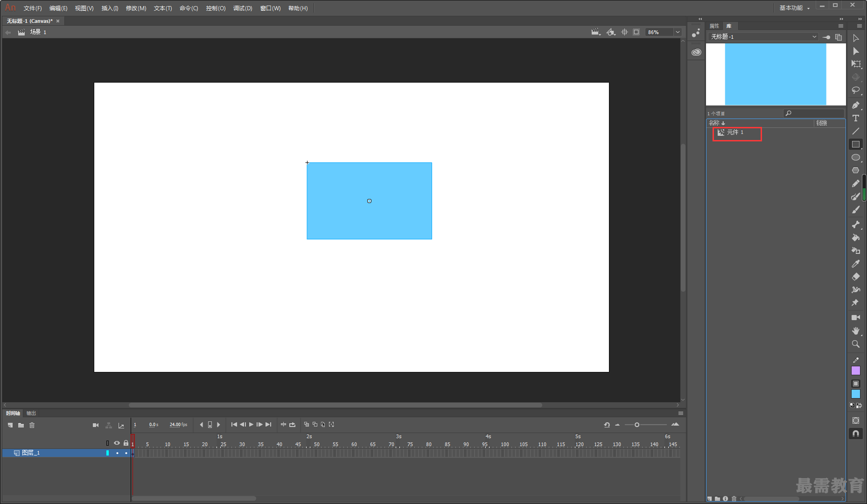This screenshot has width=867, height=504.
Task: Go to the first frame button
Action: pyautogui.click(x=234, y=425)
